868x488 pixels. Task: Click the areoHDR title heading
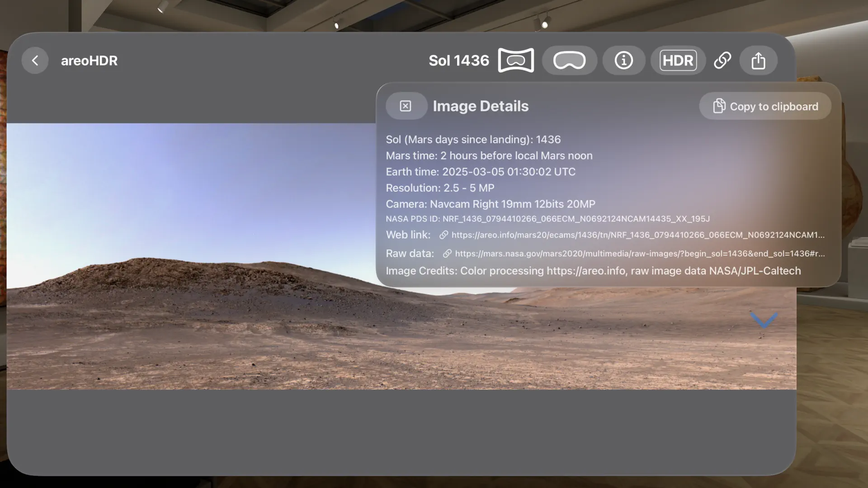pos(89,60)
